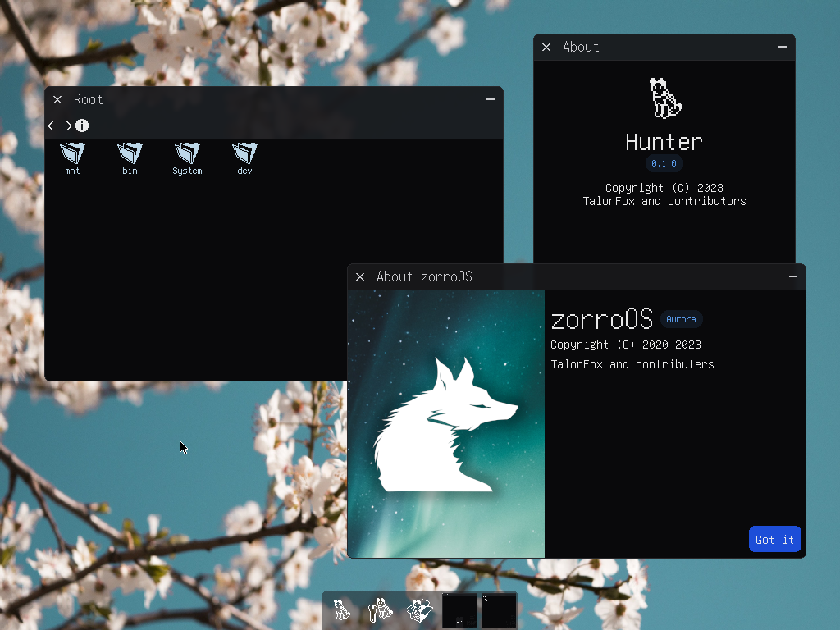Screen dimensions: 840x630
Task: Click the Aurora badge next to zorroOS
Action: click(681, 319)
